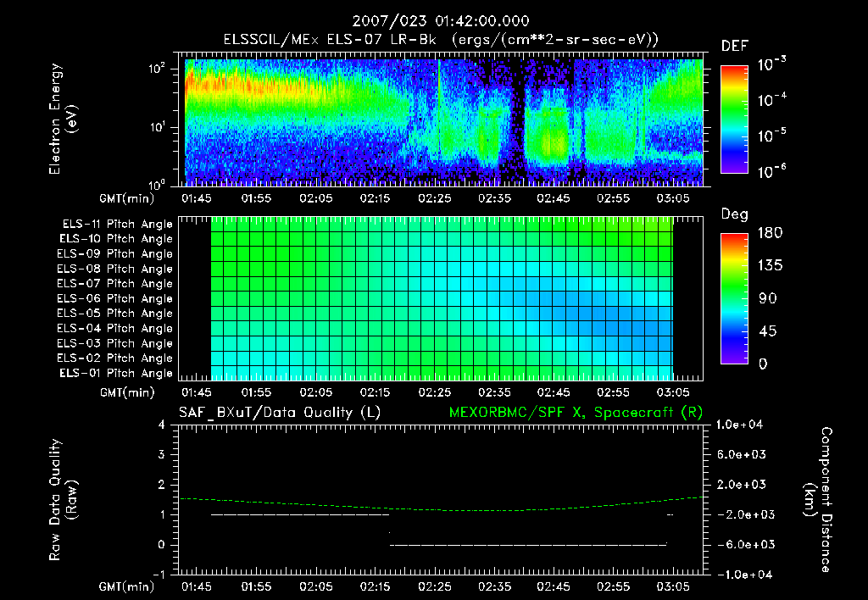This screenshot has height=600, width=868.
Task: Click the DEF color bar legend
Action: coord(734,119)
